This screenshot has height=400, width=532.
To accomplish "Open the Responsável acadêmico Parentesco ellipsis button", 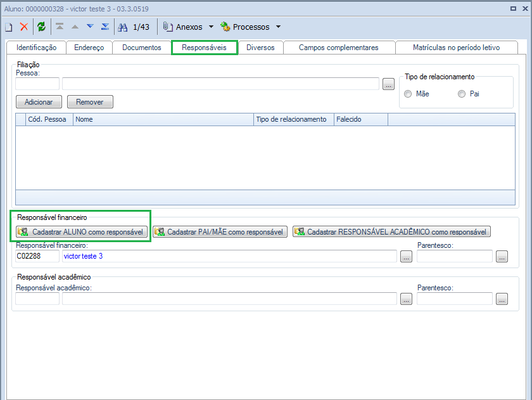I will [x=502, y=299].
